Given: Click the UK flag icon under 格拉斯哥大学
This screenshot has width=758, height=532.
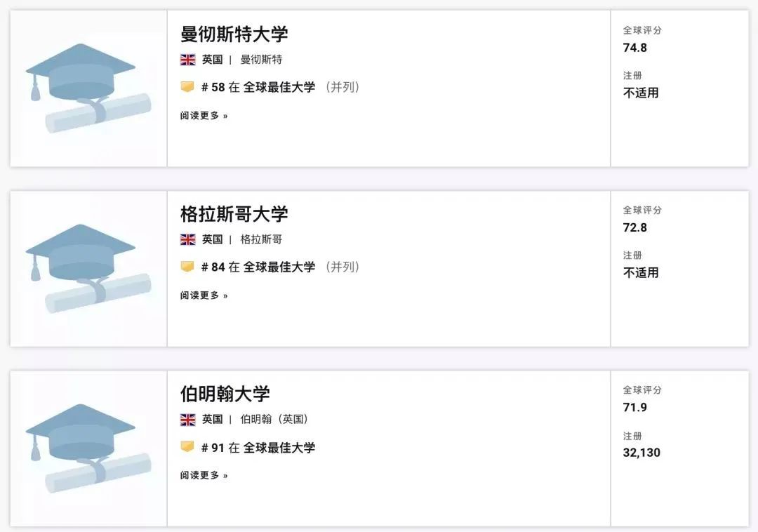Looking at the screenshot, I should (187, 239).
